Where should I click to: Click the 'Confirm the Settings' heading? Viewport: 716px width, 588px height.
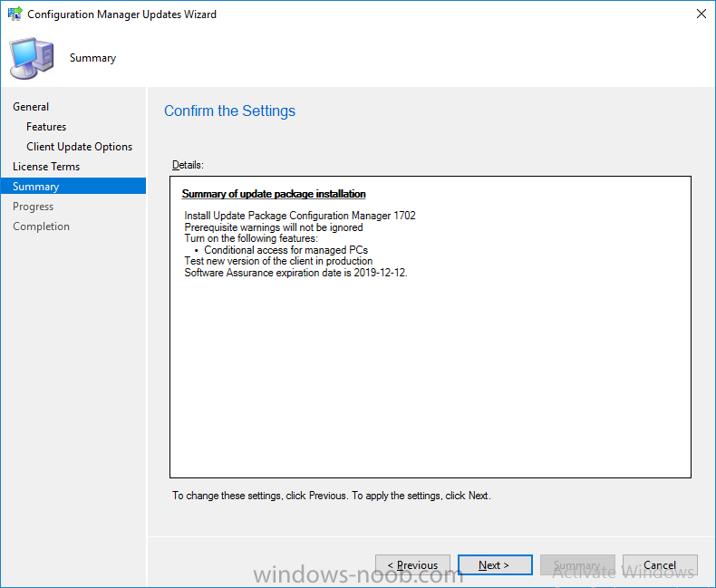click(229, 111)
